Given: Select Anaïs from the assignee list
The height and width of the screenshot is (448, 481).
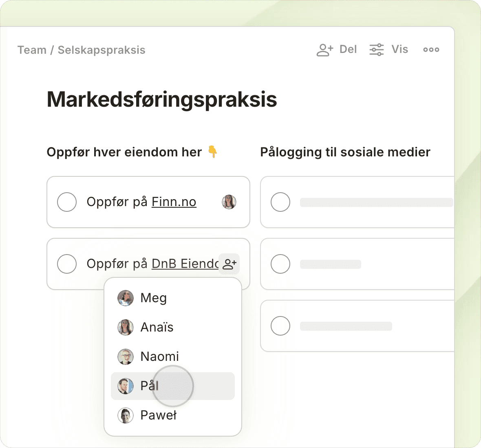Looking at the screenshot, I should 157,327.
